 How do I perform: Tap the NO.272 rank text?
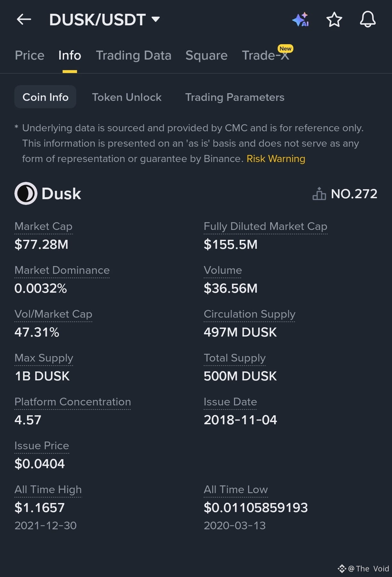pos(354,194)
